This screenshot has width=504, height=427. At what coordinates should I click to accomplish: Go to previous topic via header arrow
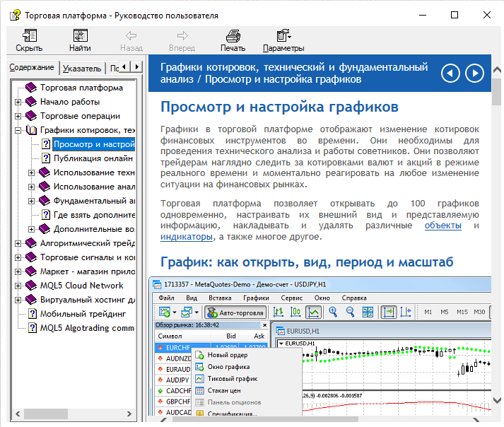pyautogui.click(x=450, y=74)
